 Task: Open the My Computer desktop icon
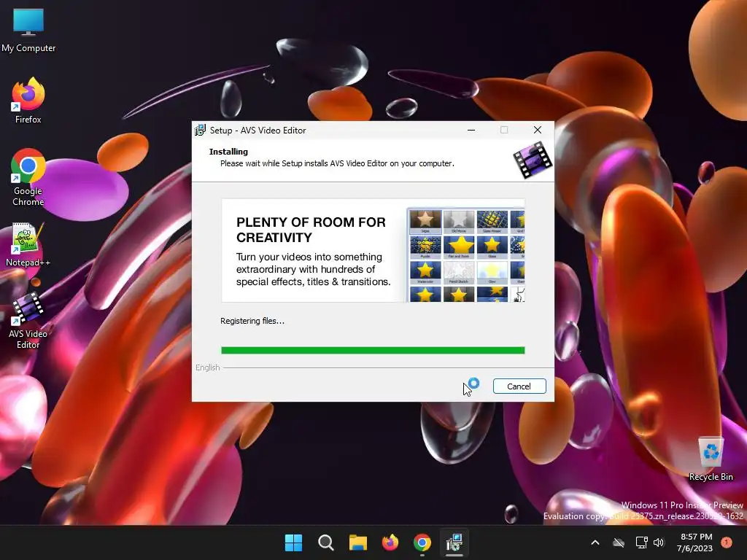pyautogui.click(x=28, y=31)
